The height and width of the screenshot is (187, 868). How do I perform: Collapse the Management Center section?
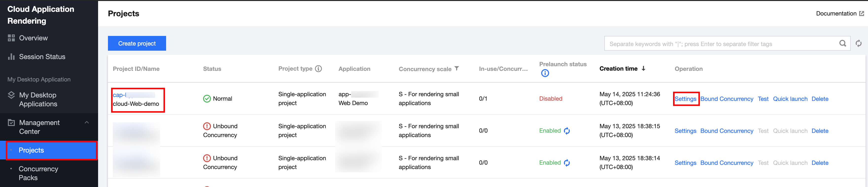[x=87, y=123]
